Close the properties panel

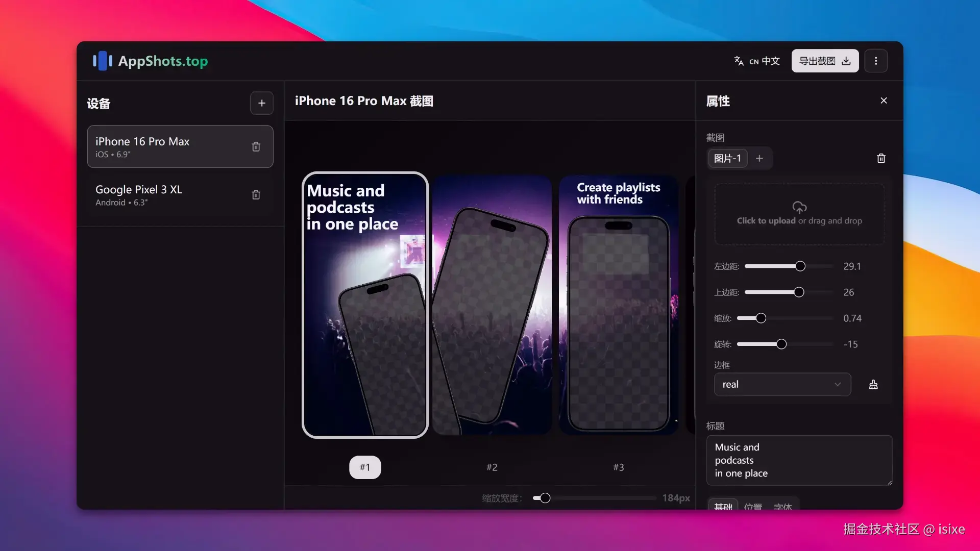[x=884, y=101]
